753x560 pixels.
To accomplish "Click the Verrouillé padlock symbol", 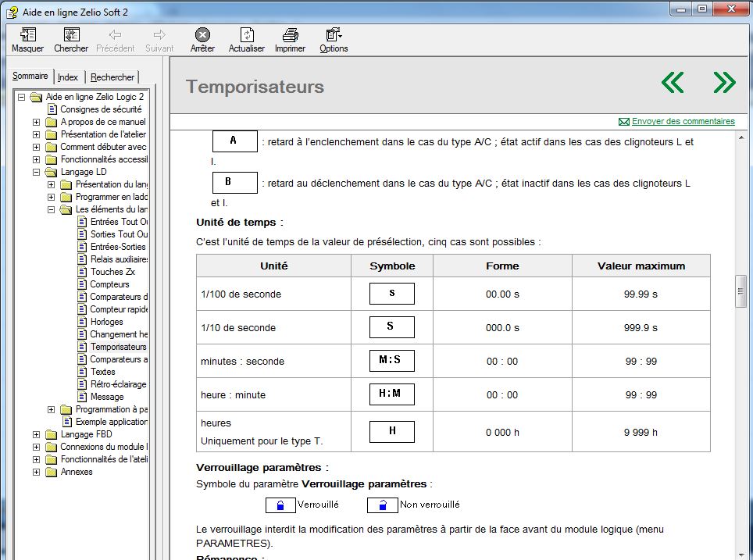I will (280, 505).
